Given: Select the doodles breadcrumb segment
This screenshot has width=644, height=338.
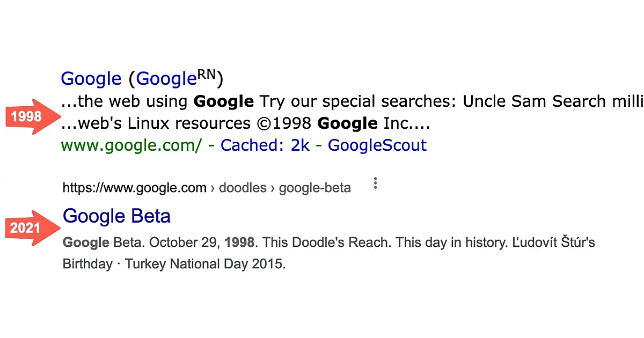Looking at the screenshot, I should (x=243, y=188).
